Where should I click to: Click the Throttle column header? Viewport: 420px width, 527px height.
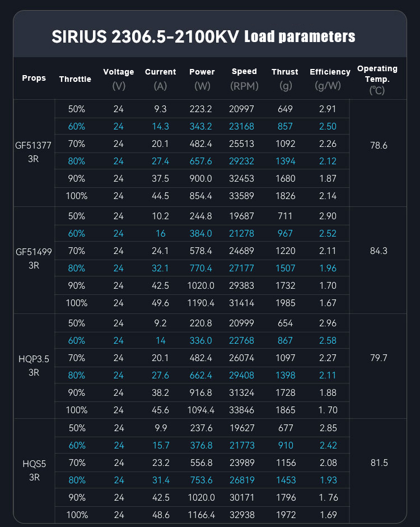(75, 79)
